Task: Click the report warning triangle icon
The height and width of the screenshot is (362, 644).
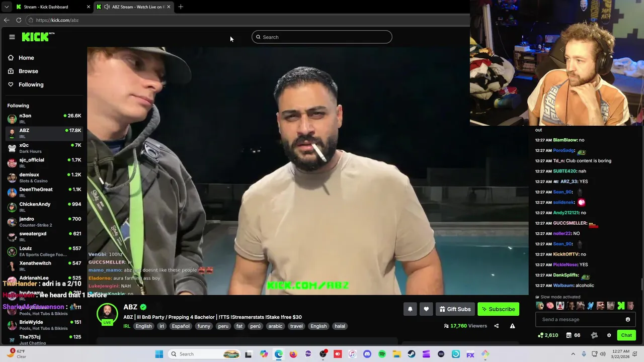Action: pos(512,326)
